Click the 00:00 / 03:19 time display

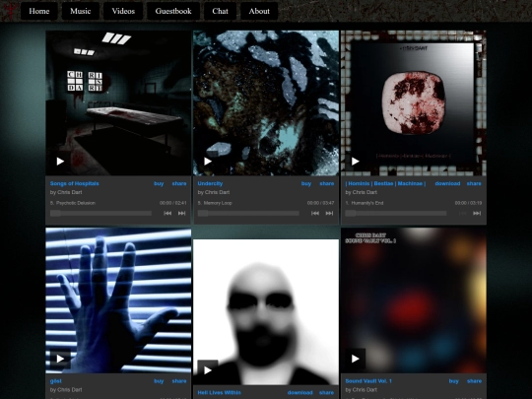point(468,203)
